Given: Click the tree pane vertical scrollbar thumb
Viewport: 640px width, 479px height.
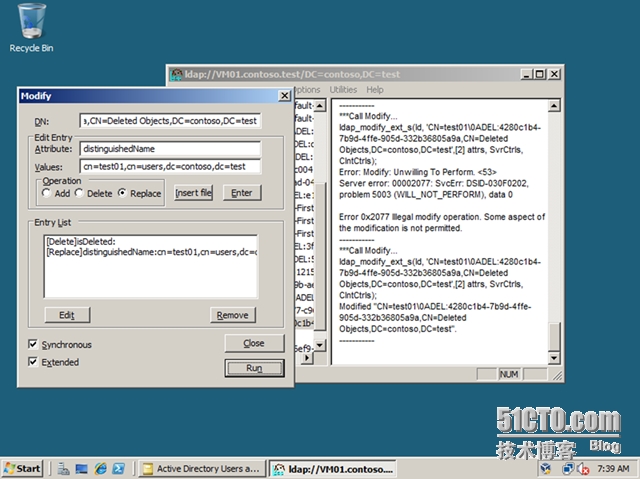Looking at the screenshot, I should click(x=321, y=256).
